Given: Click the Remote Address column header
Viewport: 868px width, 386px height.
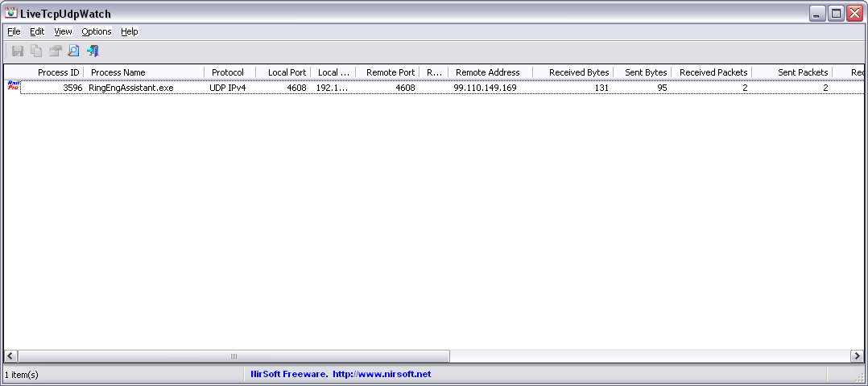Looking at the screenshot, I should pos(488,72).
